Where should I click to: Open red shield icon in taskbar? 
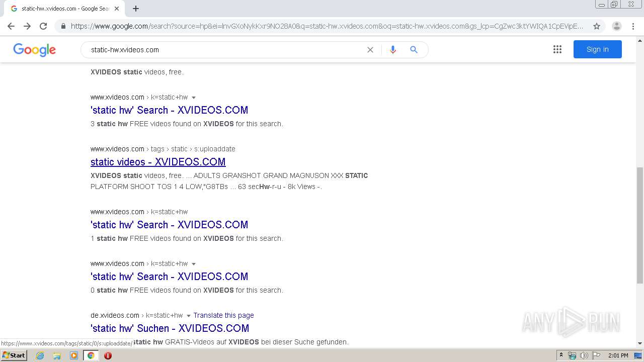tap(108, 355)
